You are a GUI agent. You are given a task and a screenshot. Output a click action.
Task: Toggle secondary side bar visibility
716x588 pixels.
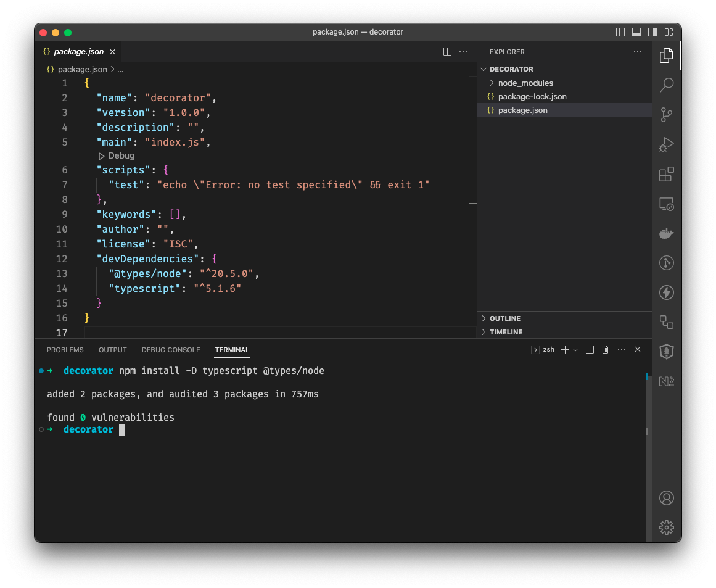coord(652,32)
